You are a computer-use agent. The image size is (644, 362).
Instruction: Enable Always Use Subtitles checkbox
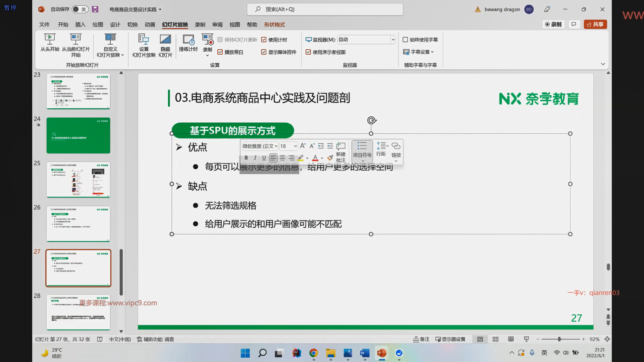(x=405, y=40)
